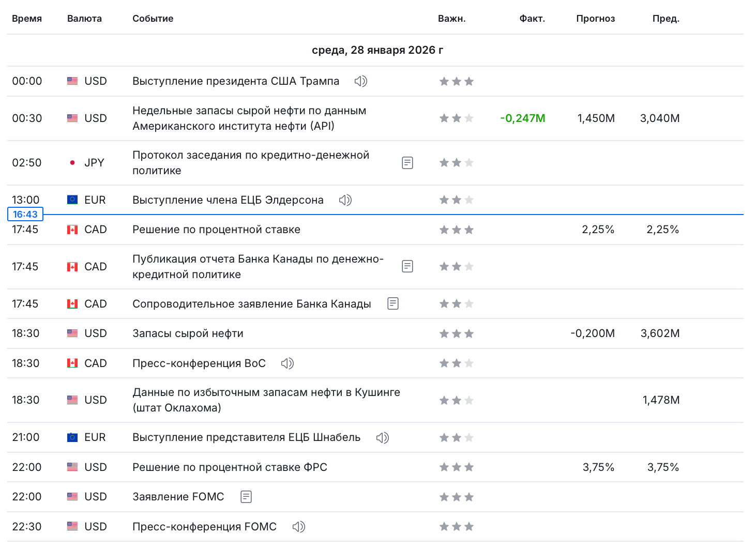Image resolution: width=756 pixels, height=549 pixels.
Task: Open document icon for Bank of Canada report
Action: 407,266
